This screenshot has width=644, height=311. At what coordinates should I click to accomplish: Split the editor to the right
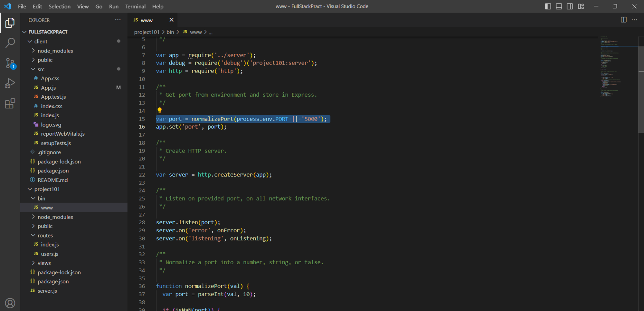[623, 20]
